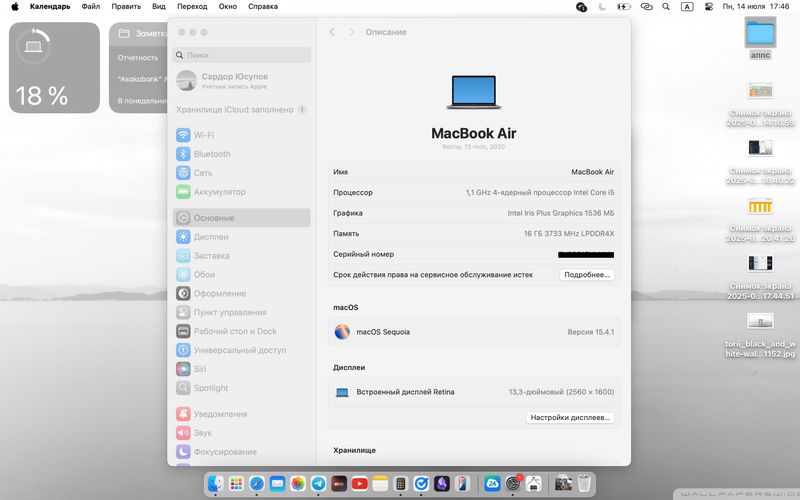Screen dimensions: 800x500
Task: Click the 18 % battery widget
Action: click(55, 67)
